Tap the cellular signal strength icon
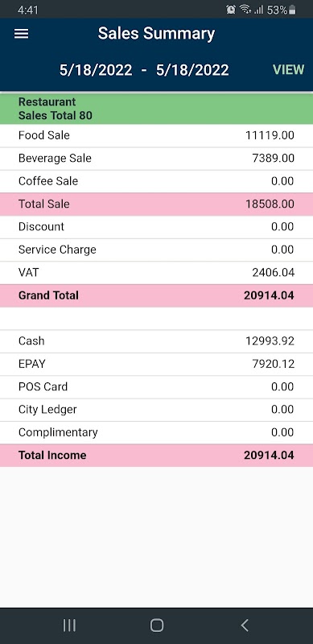 pyautogui.click(x=258, y=10)
